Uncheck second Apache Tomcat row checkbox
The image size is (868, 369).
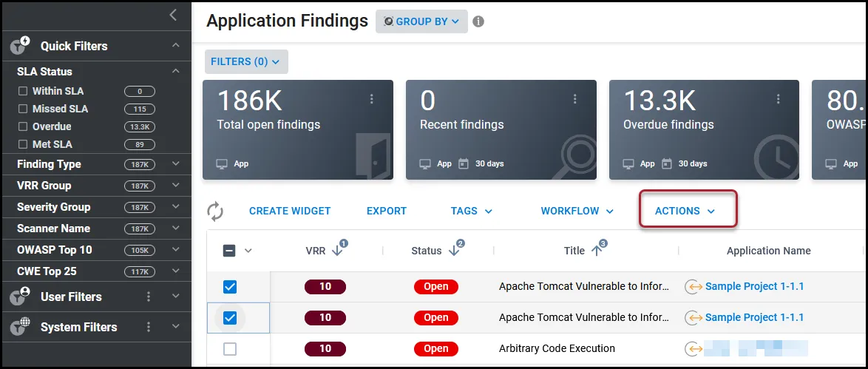(x=229, y=317)
